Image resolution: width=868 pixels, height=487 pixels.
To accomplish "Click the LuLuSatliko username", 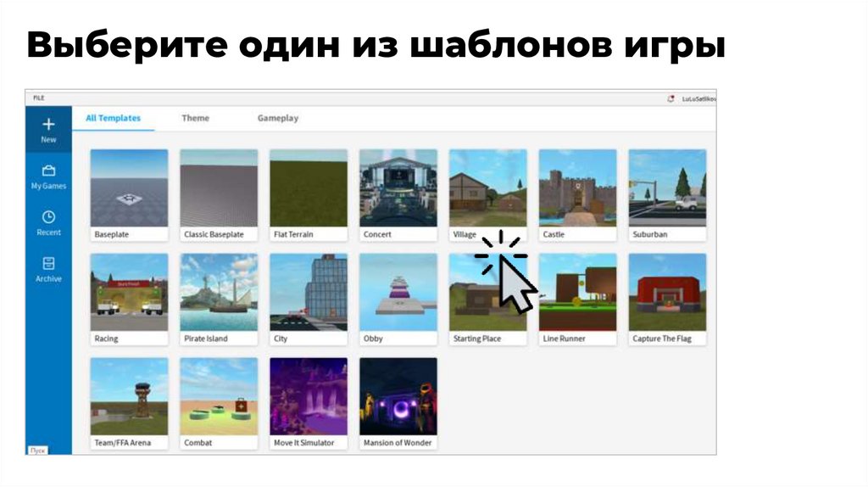I will pos(698,98).
